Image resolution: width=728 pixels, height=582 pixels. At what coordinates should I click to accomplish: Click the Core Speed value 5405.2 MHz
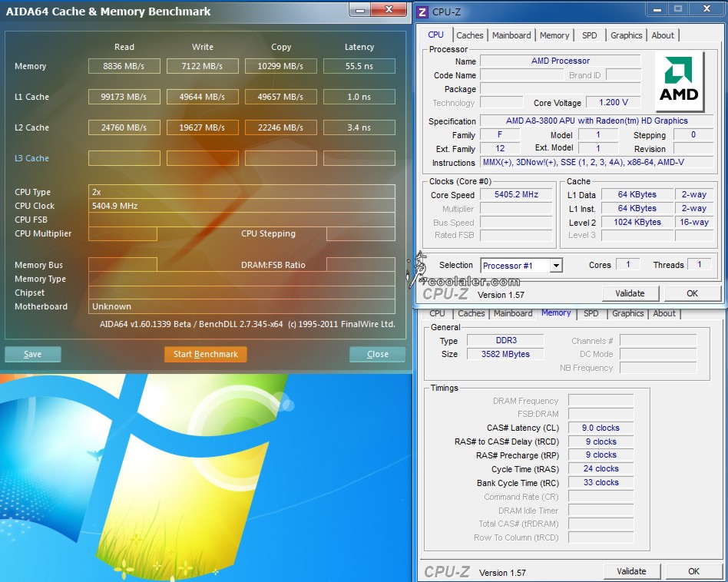point(516,194)
